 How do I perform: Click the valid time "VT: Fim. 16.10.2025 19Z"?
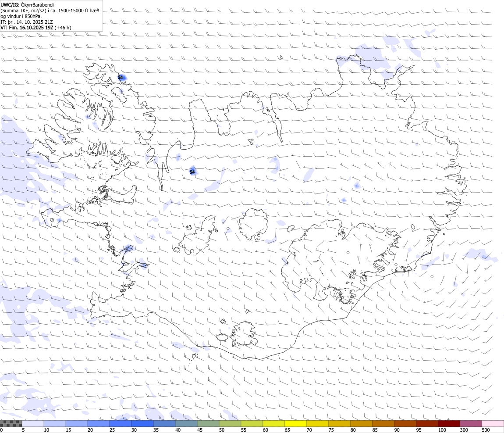coord(27,28)
